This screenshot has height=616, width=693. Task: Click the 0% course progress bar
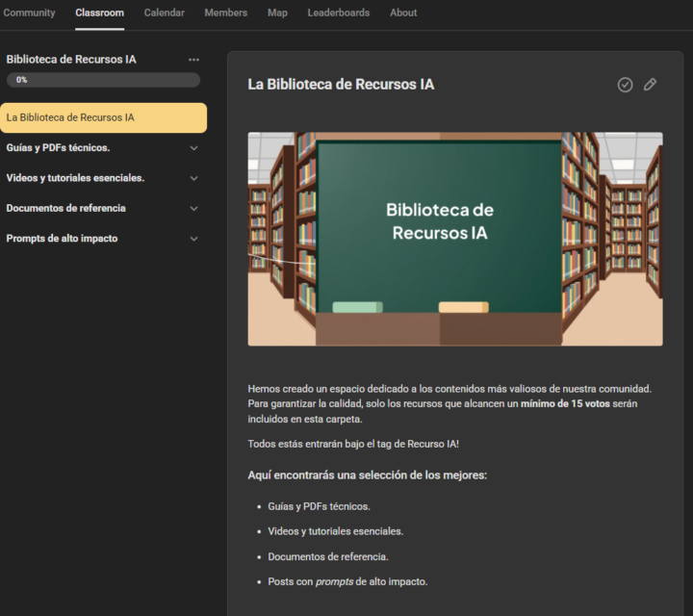point(103,80)
